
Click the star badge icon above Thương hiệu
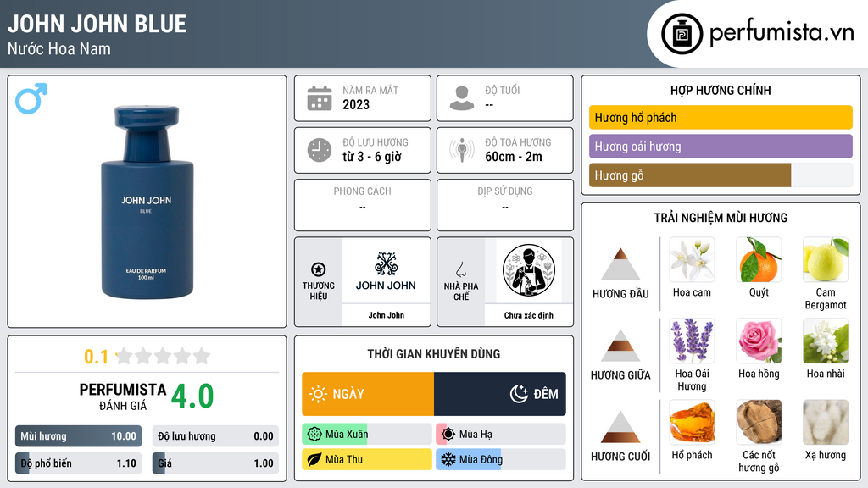tap(319, 269)
